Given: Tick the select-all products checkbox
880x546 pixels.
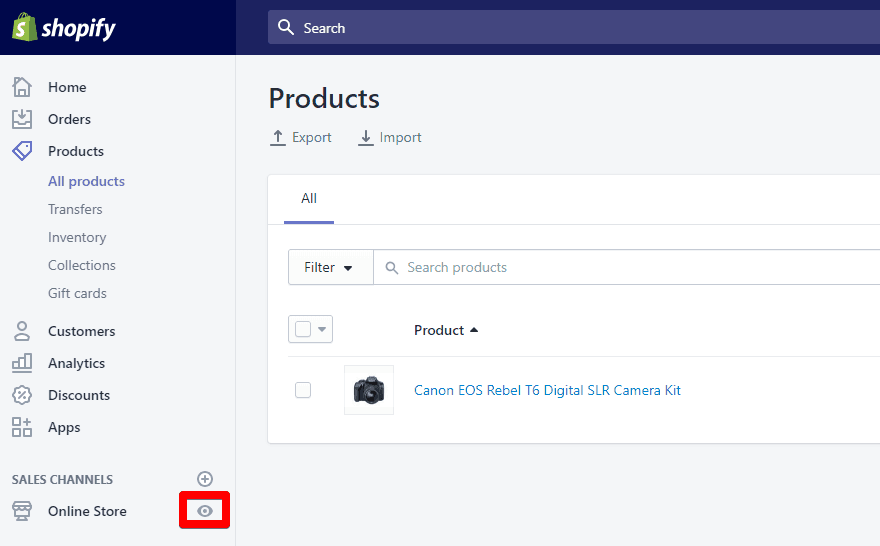Looking at the screenshot, I should click(x=303, y=329).
